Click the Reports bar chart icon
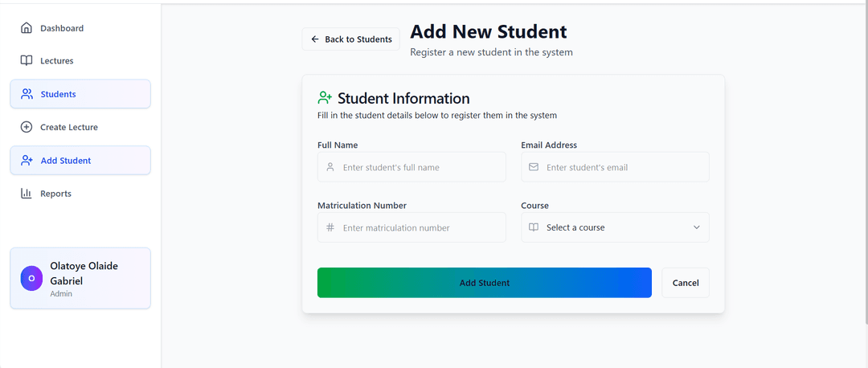868x368 pixels. pos(27,194)
